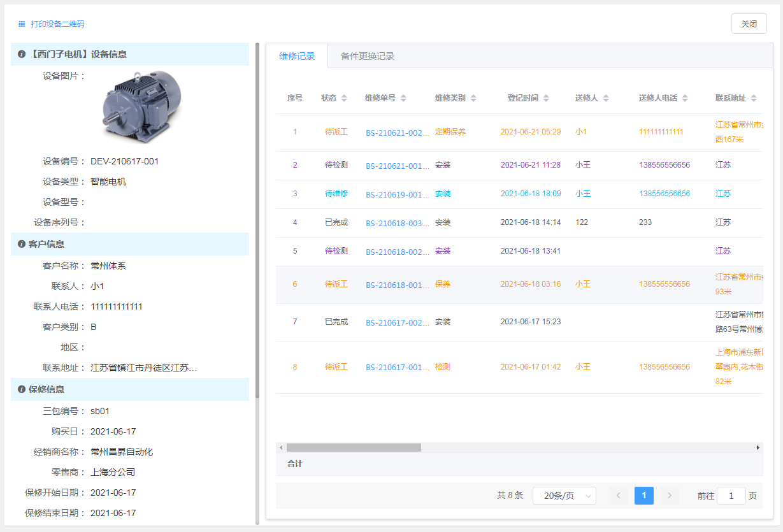Open the 20条/页 page size dropdown

point(564,496)
